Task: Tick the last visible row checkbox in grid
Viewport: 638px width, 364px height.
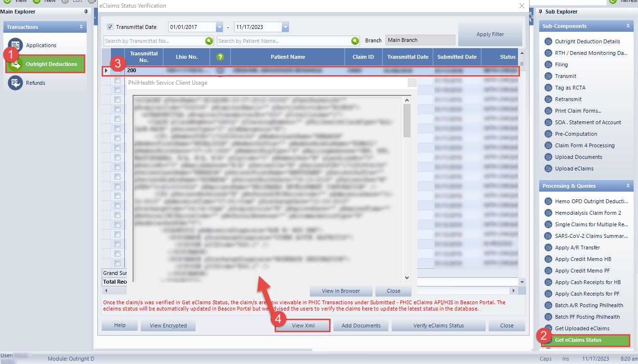Action: [117, 263]
